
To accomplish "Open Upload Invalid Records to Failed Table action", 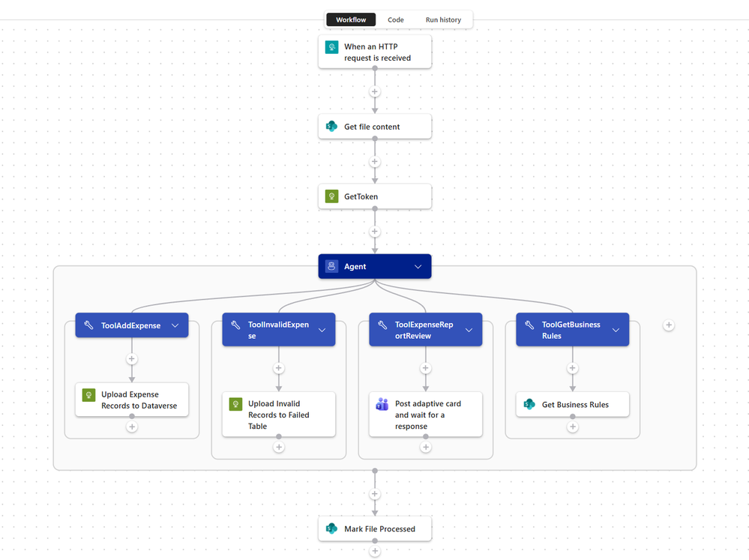I will tap(279, 415).
